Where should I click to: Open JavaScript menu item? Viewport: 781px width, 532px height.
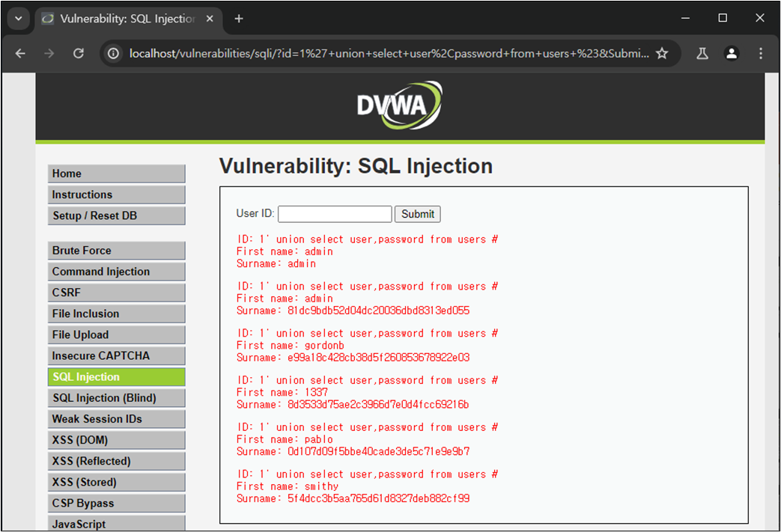point(117,524)
